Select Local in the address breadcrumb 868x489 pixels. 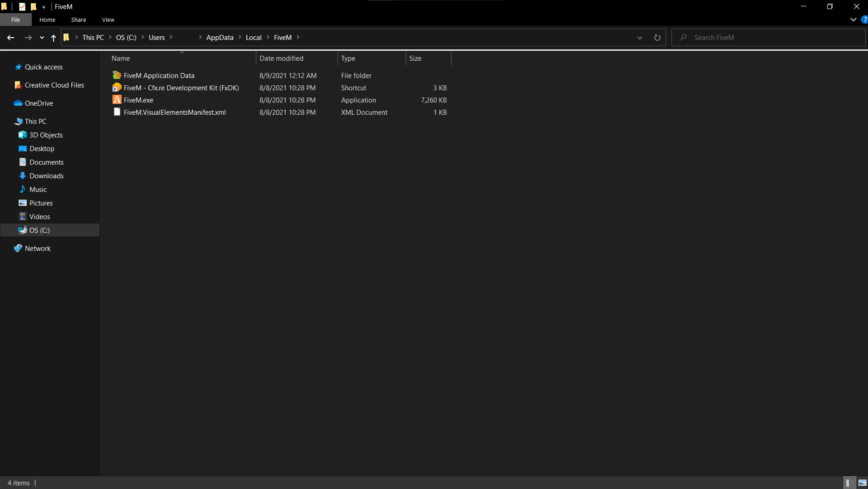(254, 38)
